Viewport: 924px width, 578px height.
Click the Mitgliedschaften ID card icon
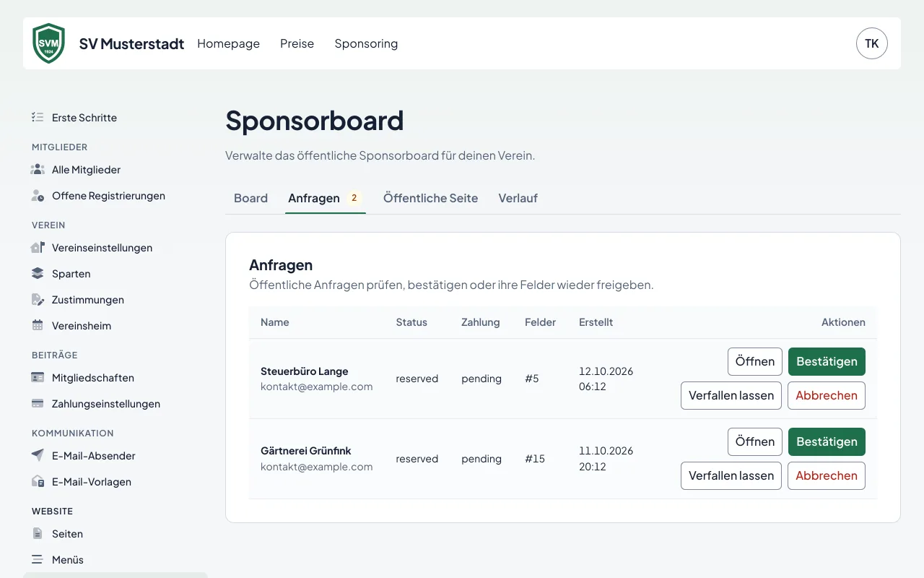coord(38,377)
